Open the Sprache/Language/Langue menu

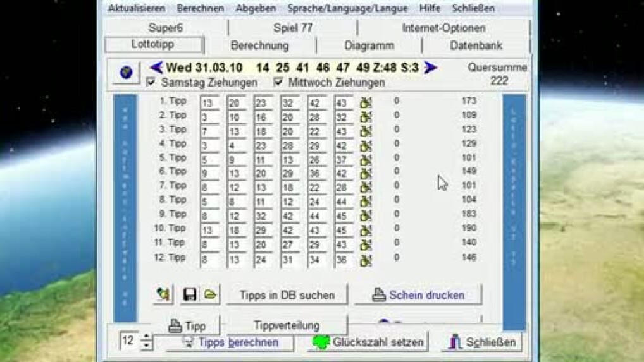coord(347,8)
